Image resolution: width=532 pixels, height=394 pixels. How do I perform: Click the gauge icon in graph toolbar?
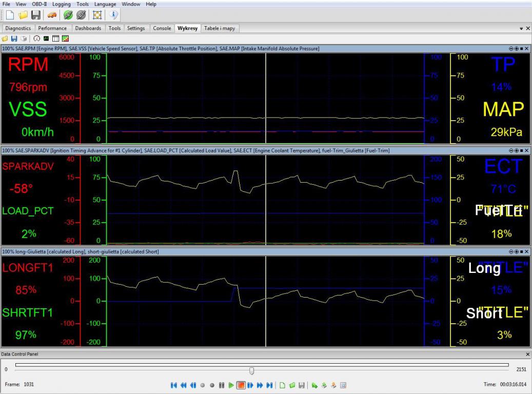(x=37, y=38)
